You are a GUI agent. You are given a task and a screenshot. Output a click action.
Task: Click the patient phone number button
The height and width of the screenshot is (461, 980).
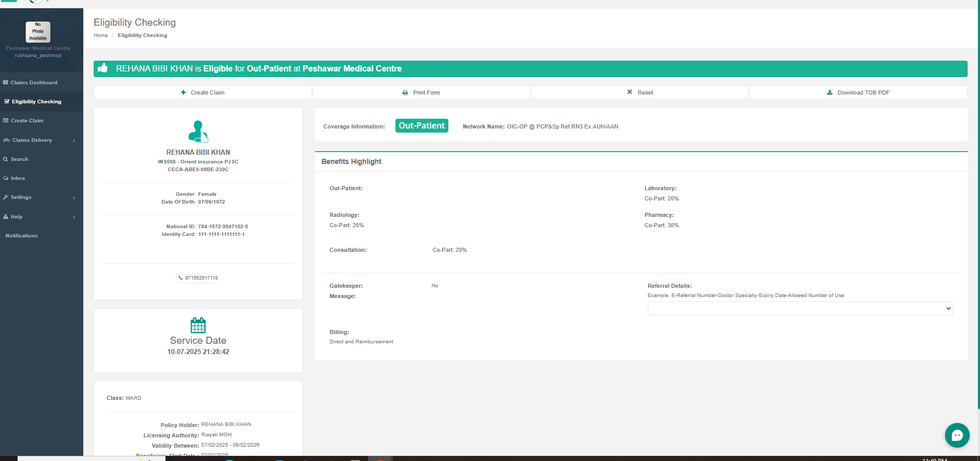point(198,278)
